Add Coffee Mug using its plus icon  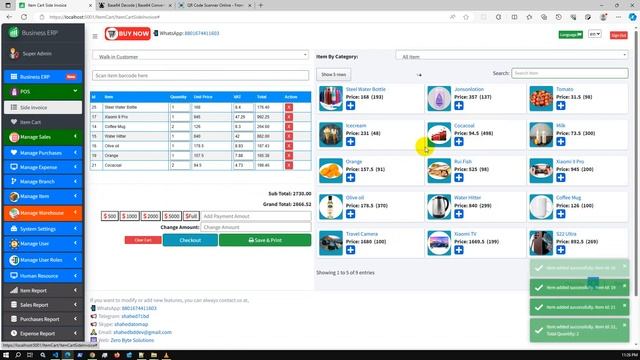[x=561, y=214]
